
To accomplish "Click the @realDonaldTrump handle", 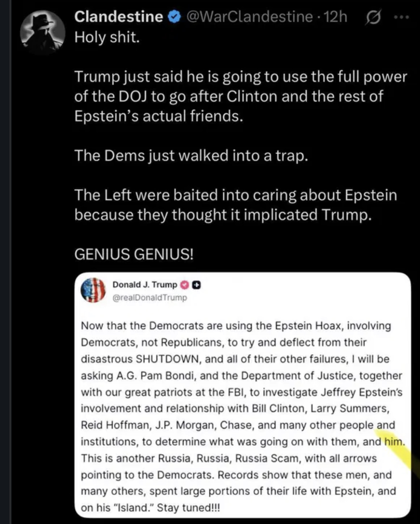I will (x=149, y=297).
